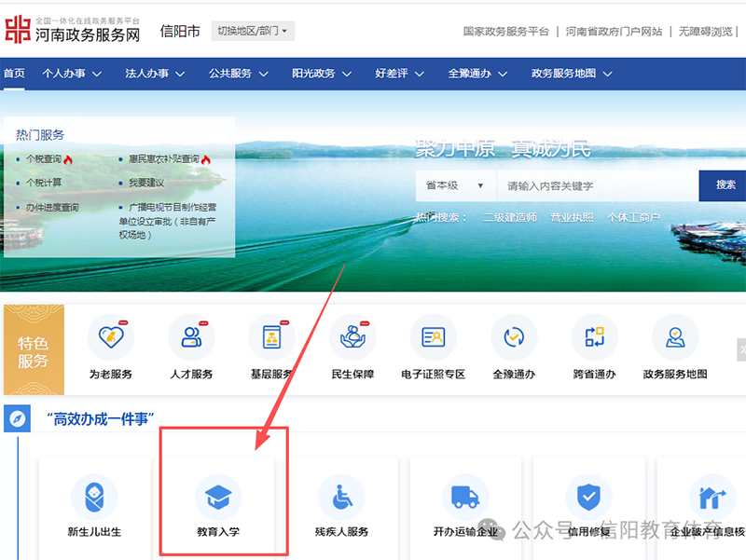The image size is (746, 560).
Task: Expand the 法人办事 menu
Action: pyautogui.click(x=155, y=74)
